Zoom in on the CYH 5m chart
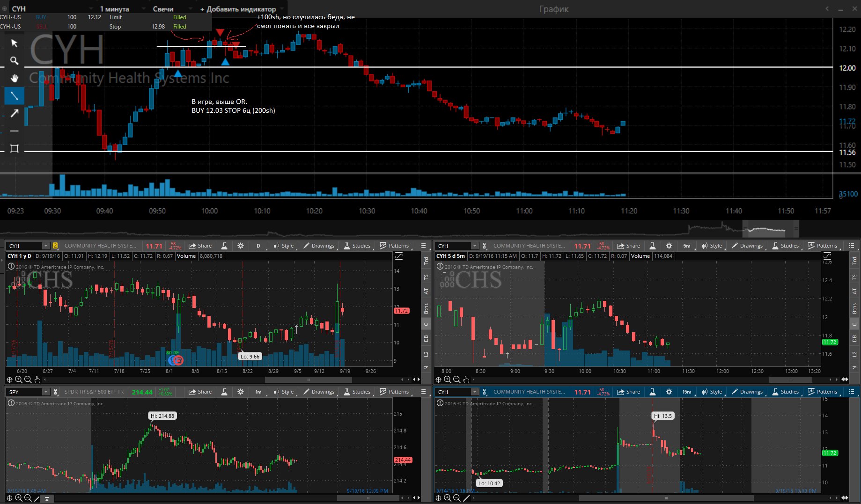The height and width of the screenshot is (504, 861). point(448,380)
